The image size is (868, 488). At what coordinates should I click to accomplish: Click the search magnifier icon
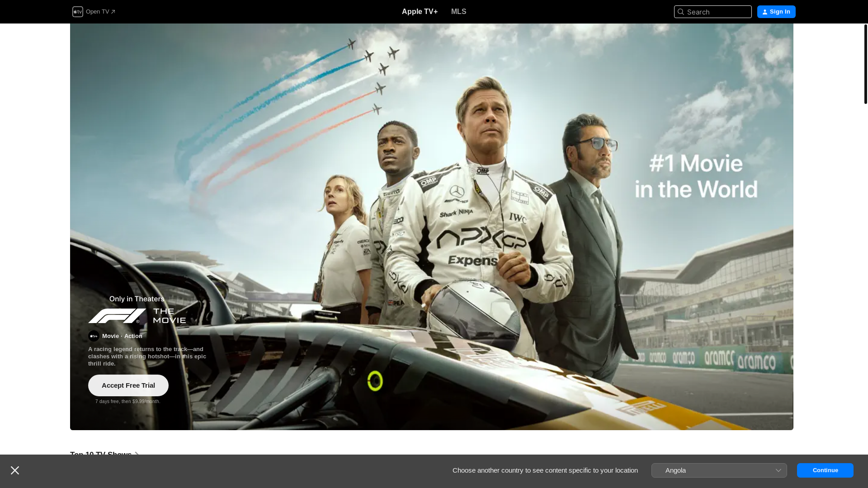click(x=681, y=12)
